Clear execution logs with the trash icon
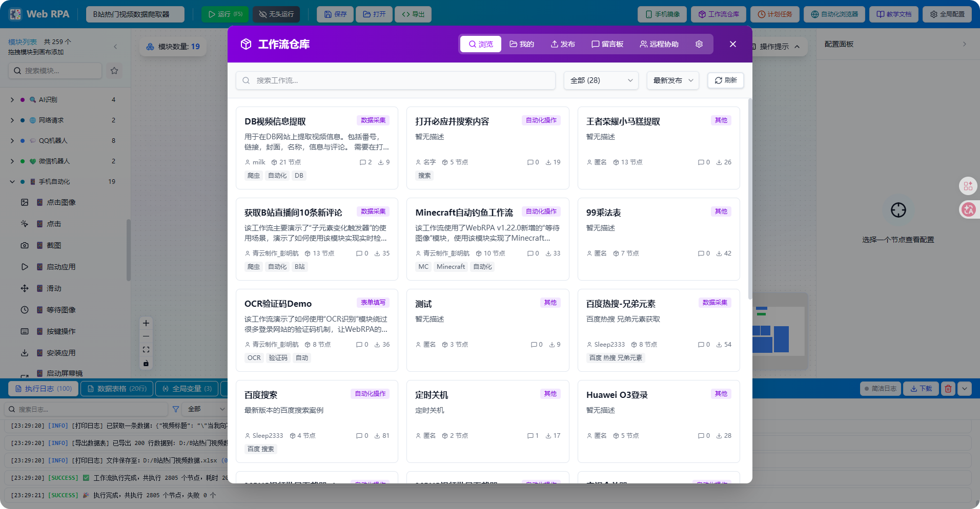 (948, 389)
